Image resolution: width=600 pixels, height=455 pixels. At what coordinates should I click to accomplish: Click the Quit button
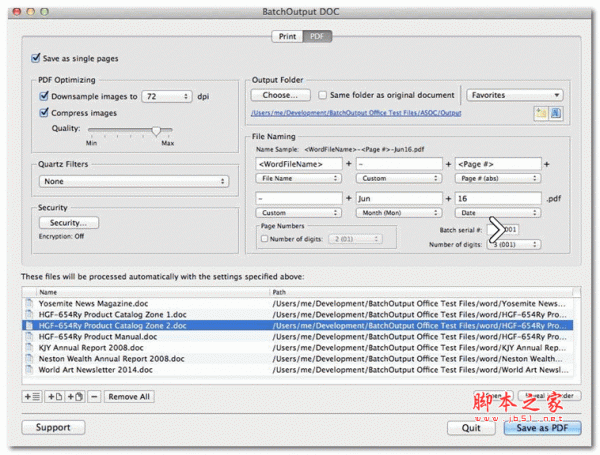tap(471, 428)
